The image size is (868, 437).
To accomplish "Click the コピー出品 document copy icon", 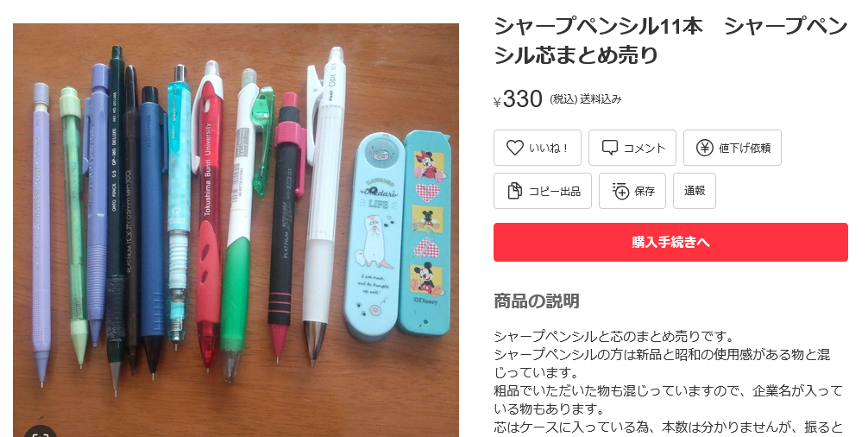I will (x=514, y=191).
